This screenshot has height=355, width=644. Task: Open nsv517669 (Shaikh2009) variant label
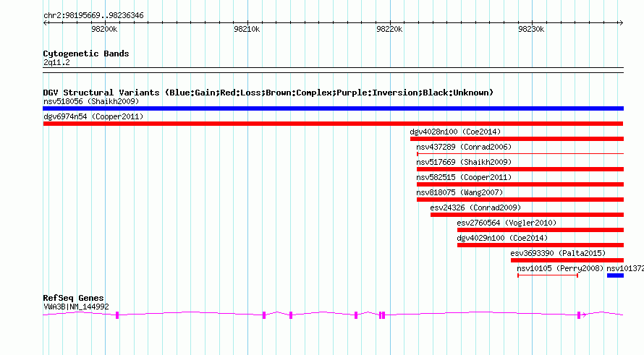[464, 162]
